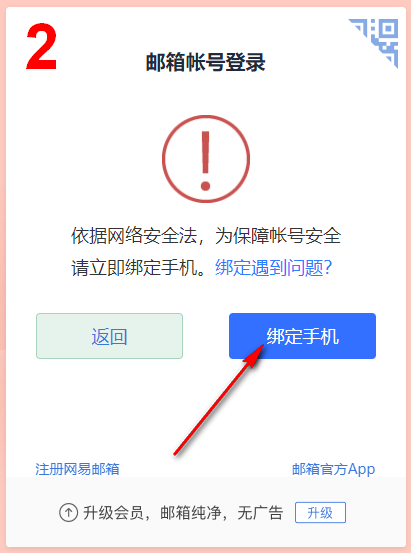Click the blue 绑定手机 button

302,336
